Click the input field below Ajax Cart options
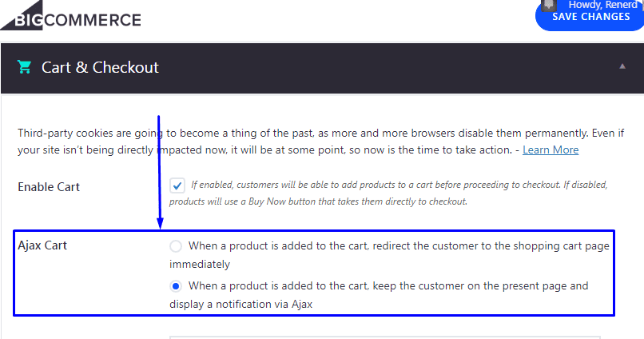644x339 pixels. [x=385, y=337]
